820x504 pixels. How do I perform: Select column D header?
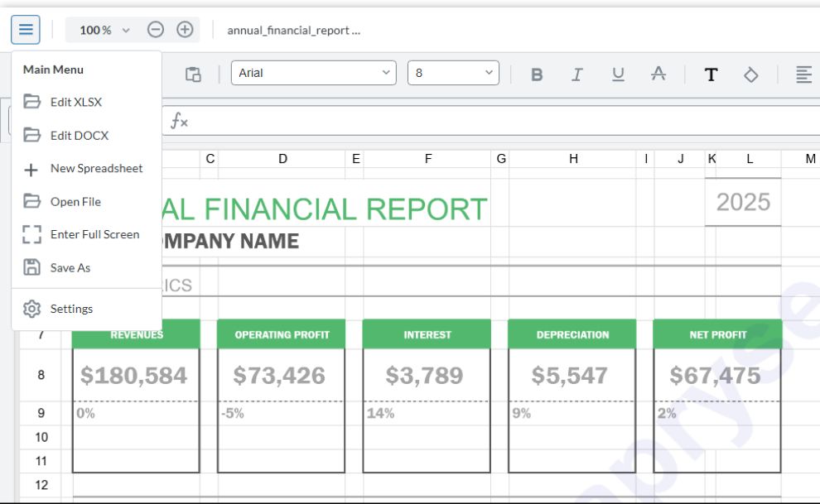tap(282, 159)
